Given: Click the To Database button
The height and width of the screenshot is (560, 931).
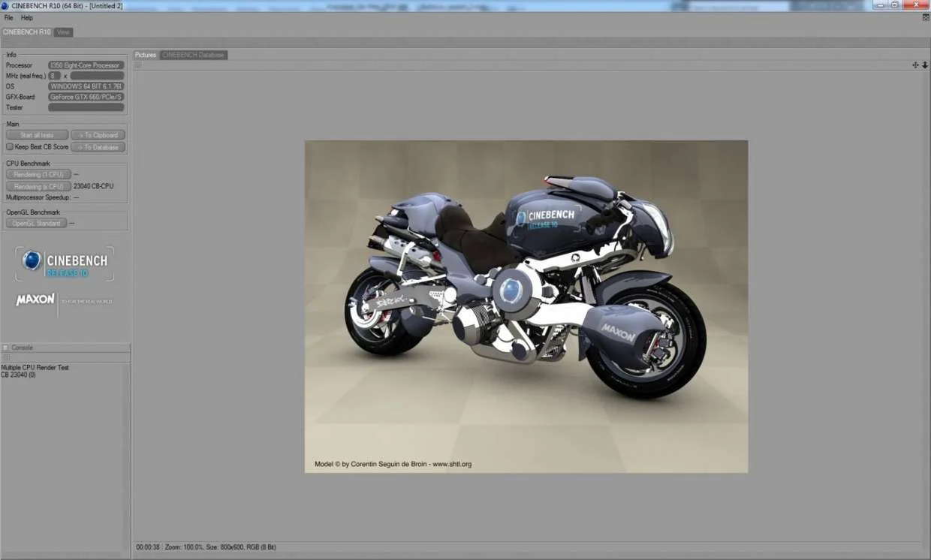Looking at the screenshot, I should (98, 147).
